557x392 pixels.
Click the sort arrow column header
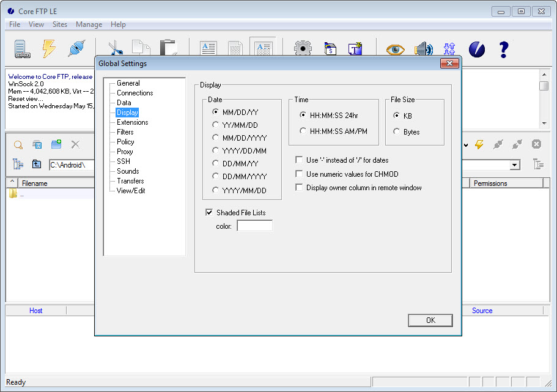(x=12, y=183)
